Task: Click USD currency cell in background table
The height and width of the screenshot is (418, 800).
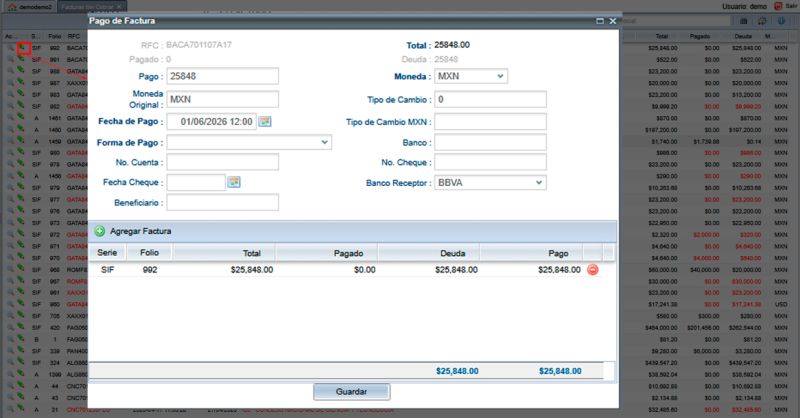Action: point(781,304)
